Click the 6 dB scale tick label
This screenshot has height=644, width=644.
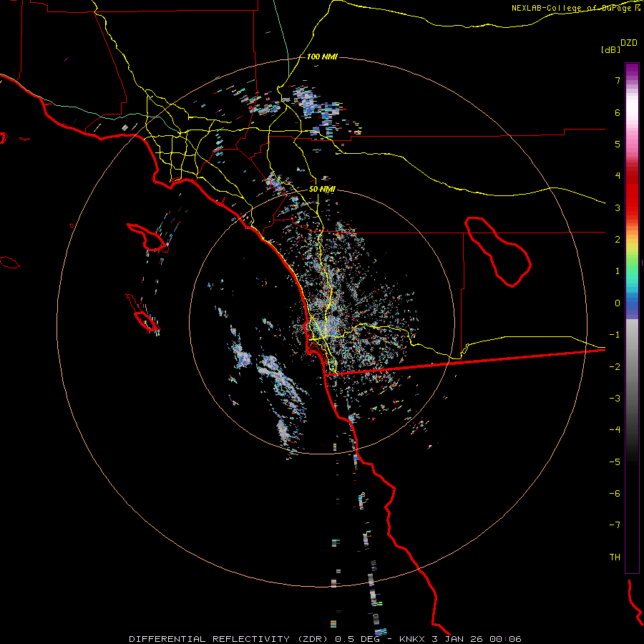[618, 112]
